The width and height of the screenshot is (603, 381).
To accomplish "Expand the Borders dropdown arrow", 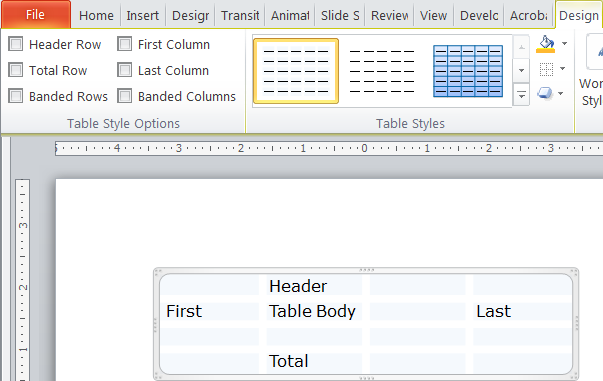I will coord(563,69).
